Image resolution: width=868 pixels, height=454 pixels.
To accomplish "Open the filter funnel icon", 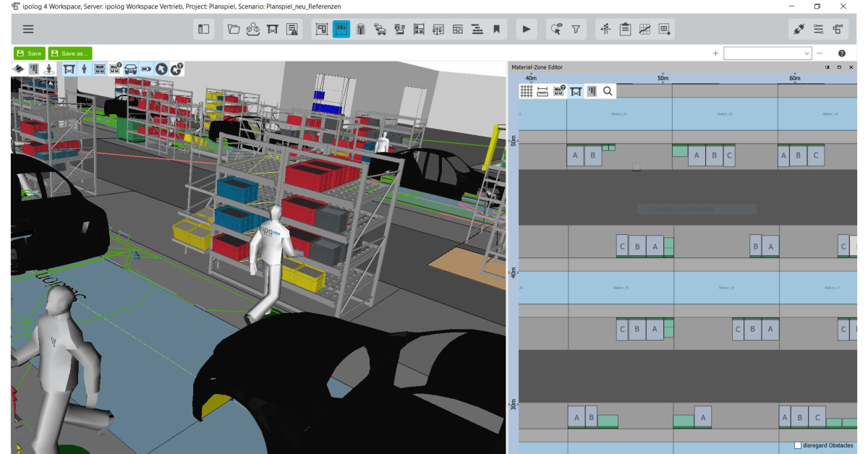I will point(576,30).
